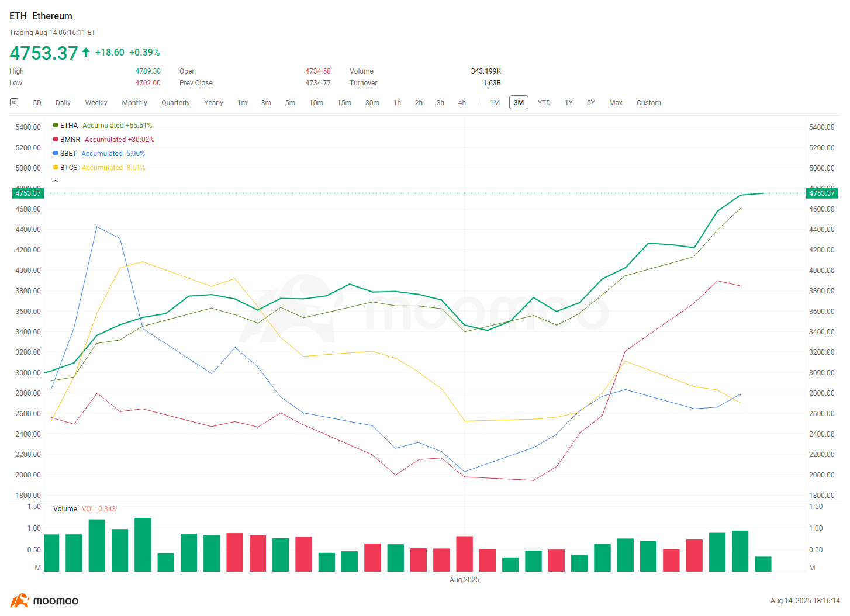Viewport: 850px width, 616px height.
Task: Select the 5D chart period
Action: click(x=37, y=102)
